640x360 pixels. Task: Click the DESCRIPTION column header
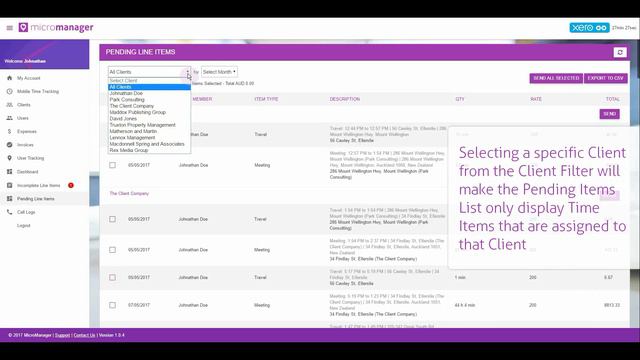(x=345, y=99)
